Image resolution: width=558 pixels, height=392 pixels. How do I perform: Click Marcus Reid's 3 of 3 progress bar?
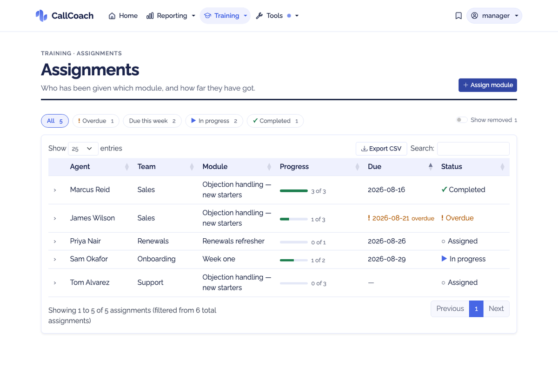pyautogui.click(x=294, y=191)
